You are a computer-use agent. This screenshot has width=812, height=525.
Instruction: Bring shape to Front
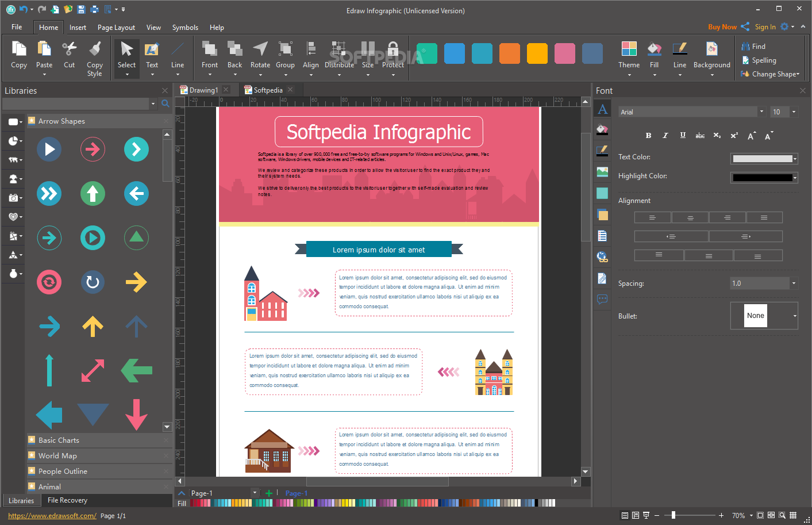(x=210, y=59)
